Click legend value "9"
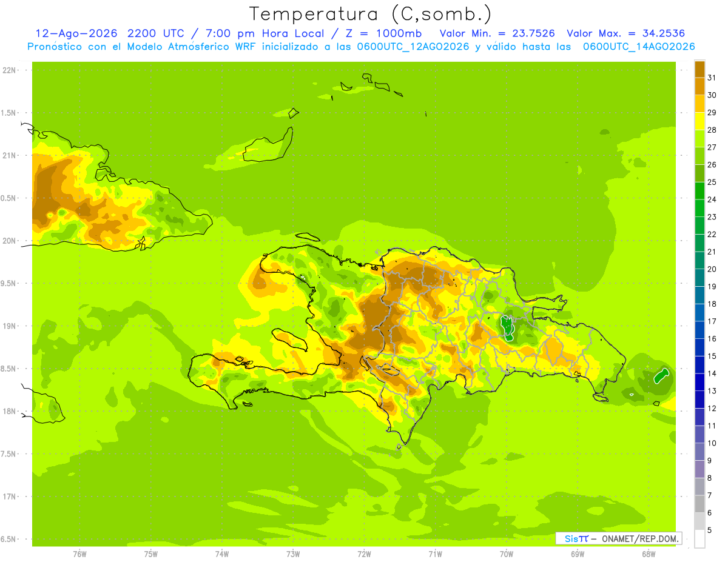 pyautogui.click(x=710, y=461)
